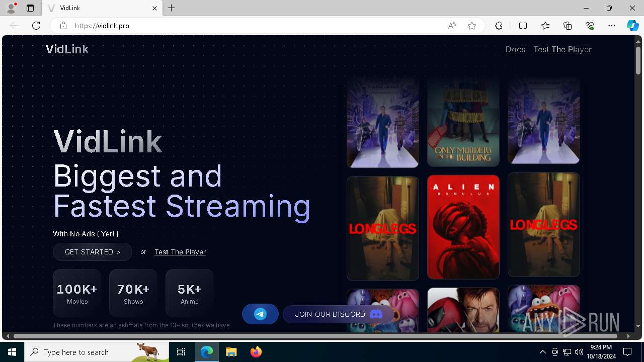The image size is (644, 362).
Task: Click the horizontal page scrollbar
Action: coord(315,336)
